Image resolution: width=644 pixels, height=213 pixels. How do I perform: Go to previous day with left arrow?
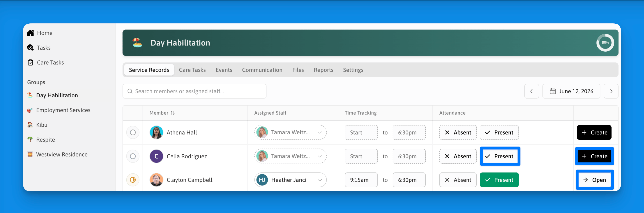531,91
